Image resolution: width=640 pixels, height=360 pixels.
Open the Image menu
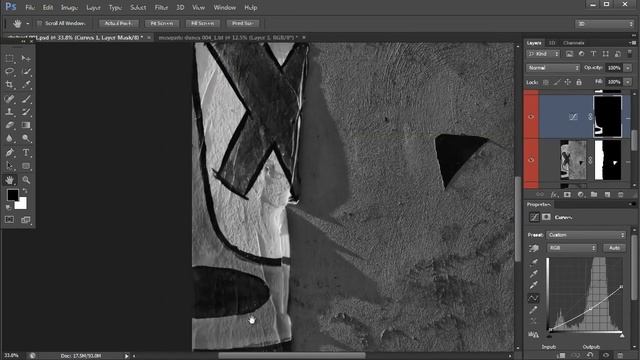[x=69, y=7]
